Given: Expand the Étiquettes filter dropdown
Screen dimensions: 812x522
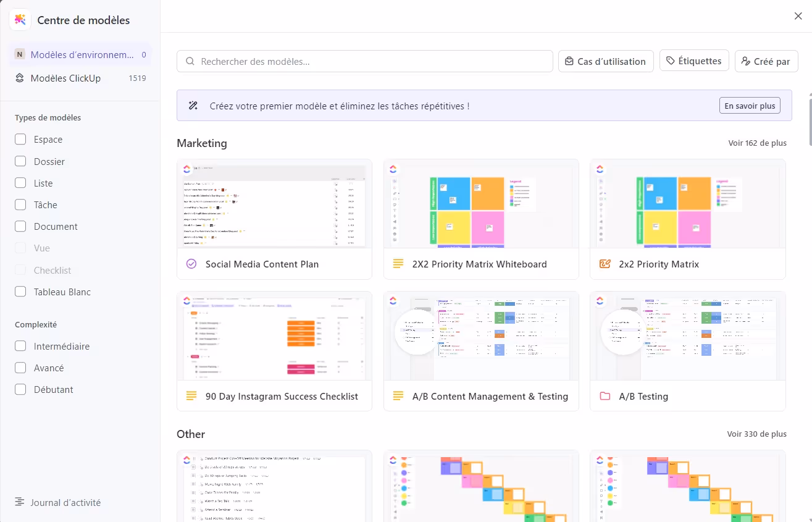Looking at the screenshot, I should click(694, 61).
